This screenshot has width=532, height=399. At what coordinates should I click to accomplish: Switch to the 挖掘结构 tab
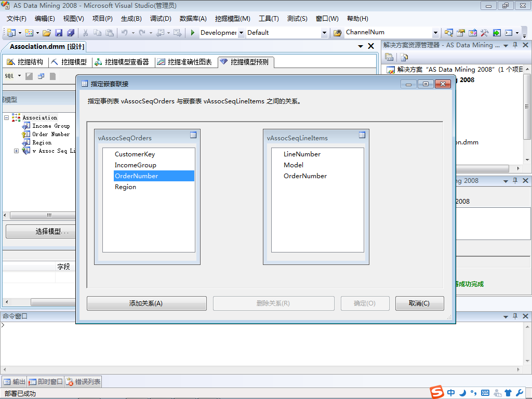[x=25, y=62]
